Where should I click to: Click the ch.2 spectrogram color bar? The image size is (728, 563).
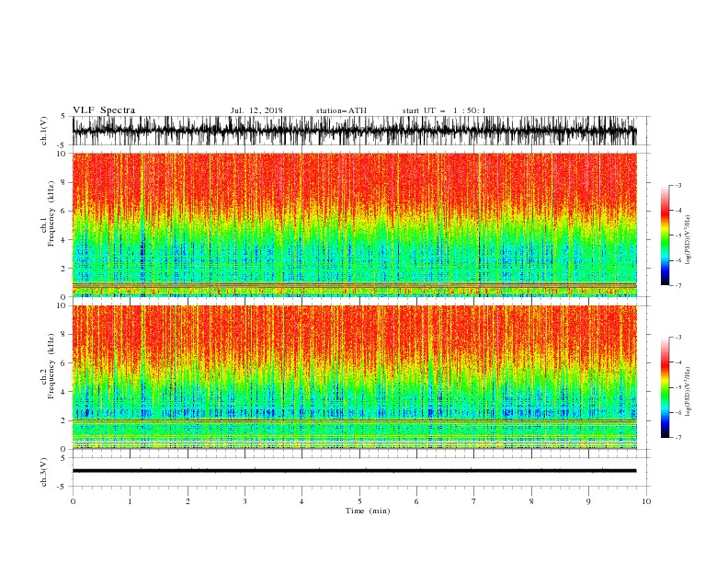pos(665,387)
